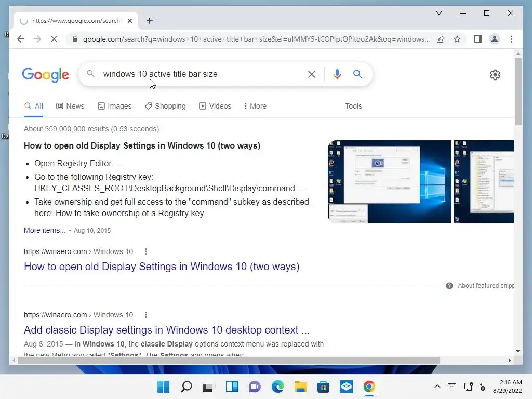Click the vertical scrollbar thumb
The height and width of the screenshot is (399, 532).
coord(518,91)
